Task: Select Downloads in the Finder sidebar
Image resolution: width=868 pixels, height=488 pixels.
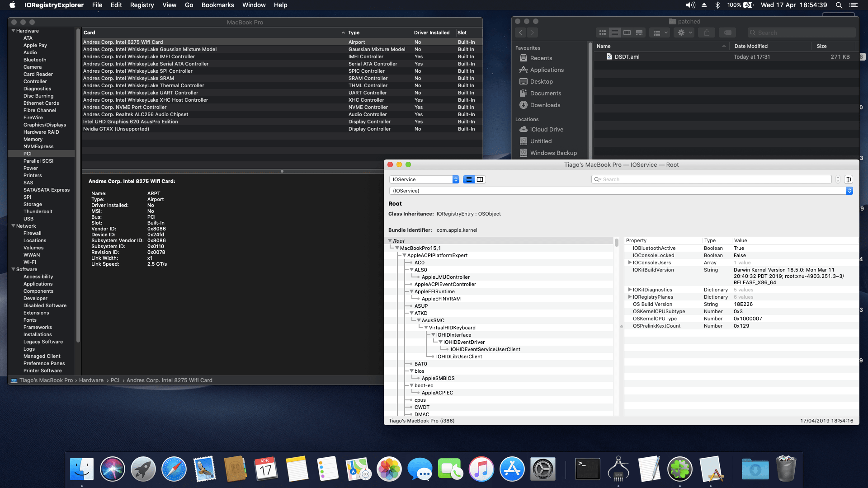Action: coord(545,105)
